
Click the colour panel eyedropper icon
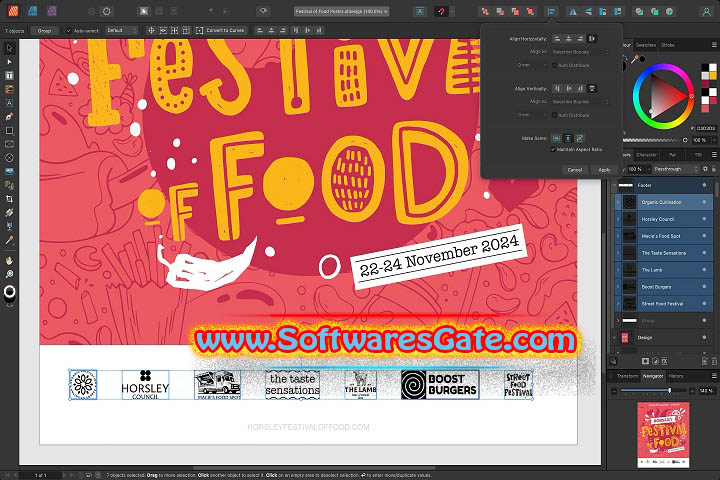tap(634, 59)
